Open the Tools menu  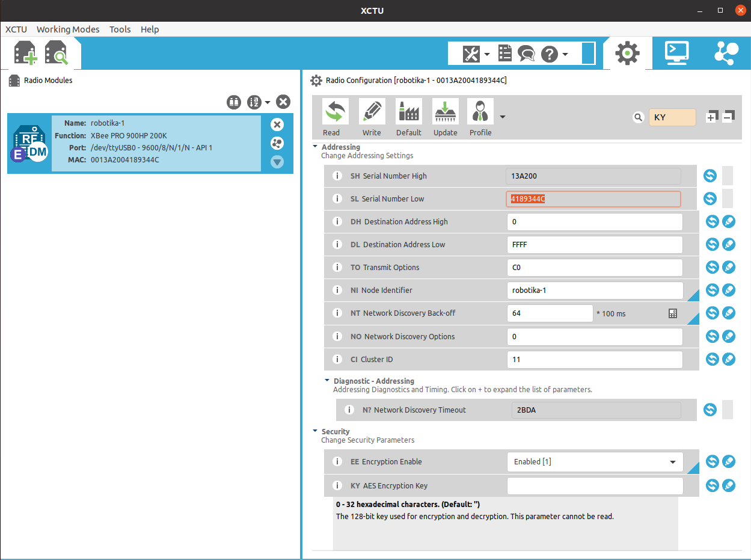(x=120, y=29)
